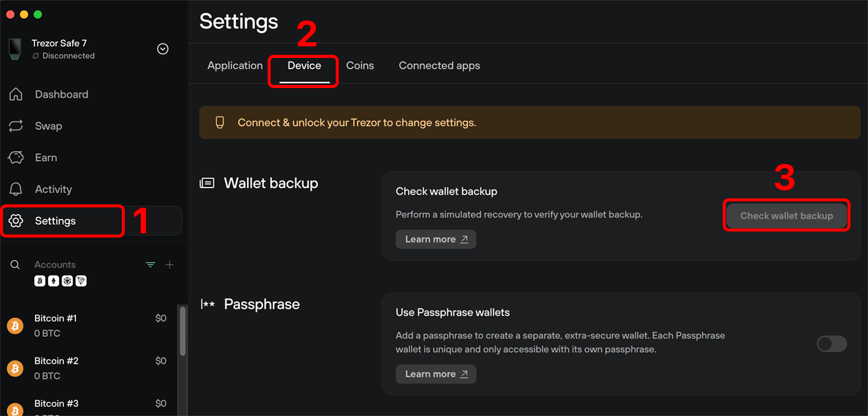The height and width of the screenshot is (416, 868).
Task: Toggle the Use Passphrase wallets switch
Action: coord(832,344)
